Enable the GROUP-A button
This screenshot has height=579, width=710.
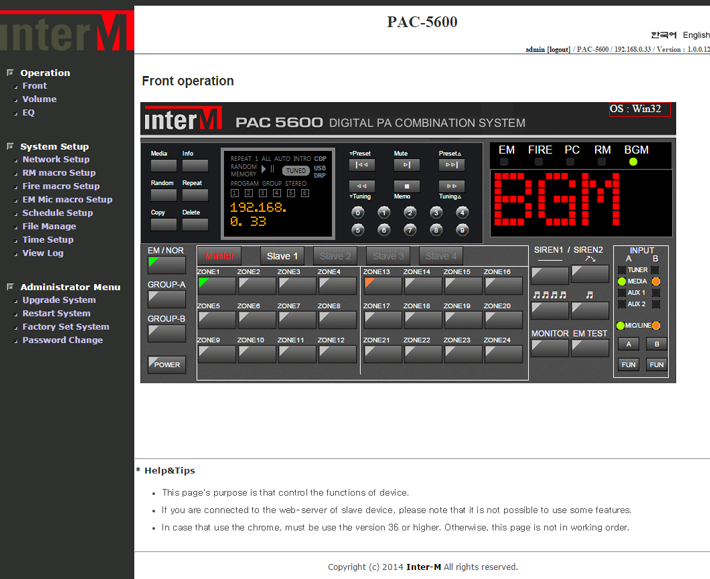[x=166, y=299]
